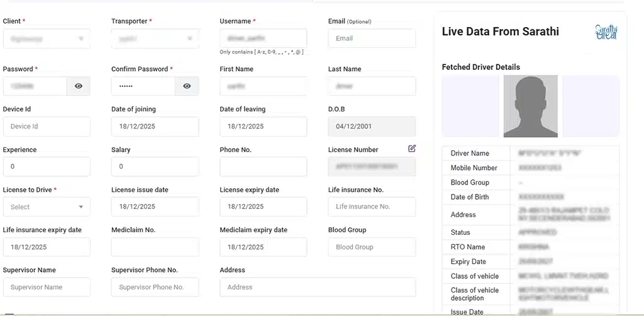Open the License issue date picker
This screenshot has width=644, height=316.
[x=155, y=206]
